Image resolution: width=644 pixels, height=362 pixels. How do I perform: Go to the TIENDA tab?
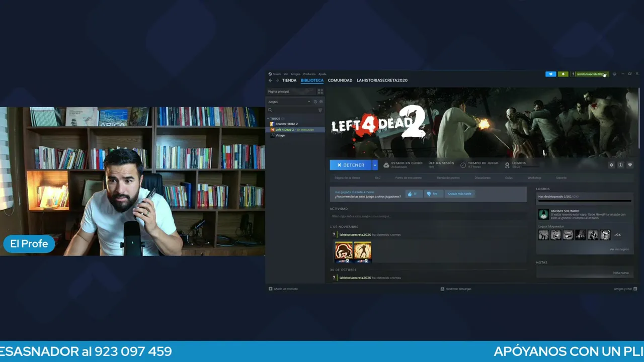click(289, 80)
